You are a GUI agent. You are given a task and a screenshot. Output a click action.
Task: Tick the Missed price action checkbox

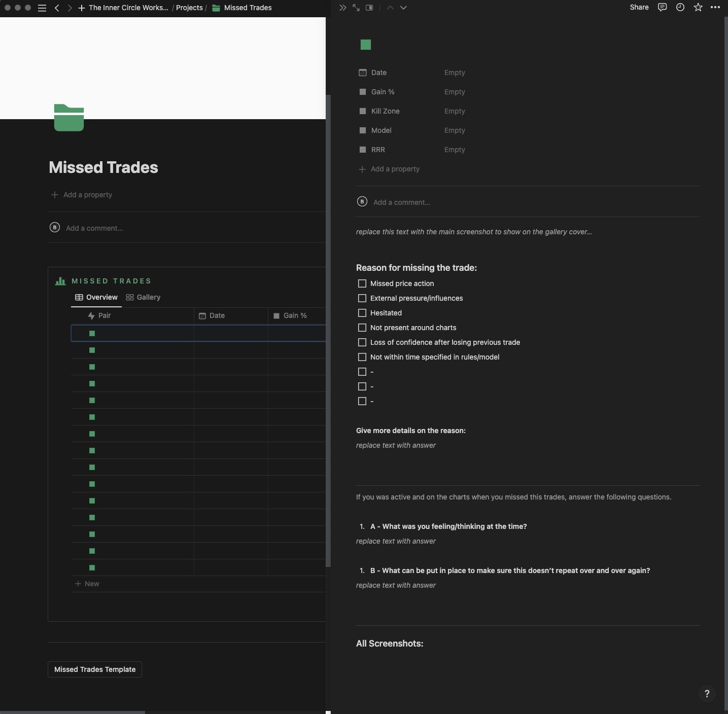click(x=362, y=283)
